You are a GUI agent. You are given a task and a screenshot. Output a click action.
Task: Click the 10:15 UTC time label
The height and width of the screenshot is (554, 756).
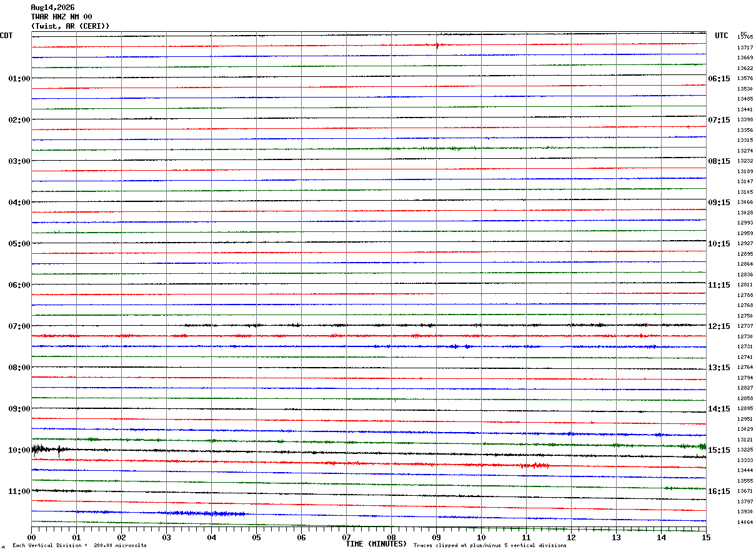coord(719,244)
